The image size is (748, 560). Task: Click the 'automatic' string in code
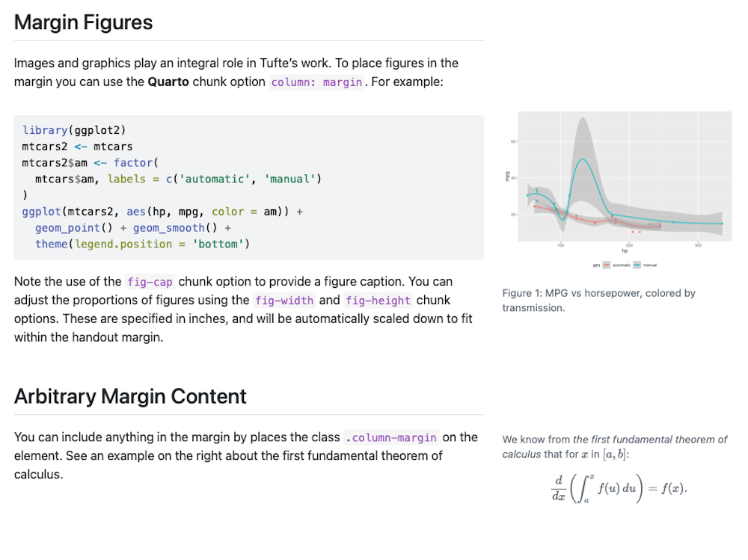click(x=213, y=179)
